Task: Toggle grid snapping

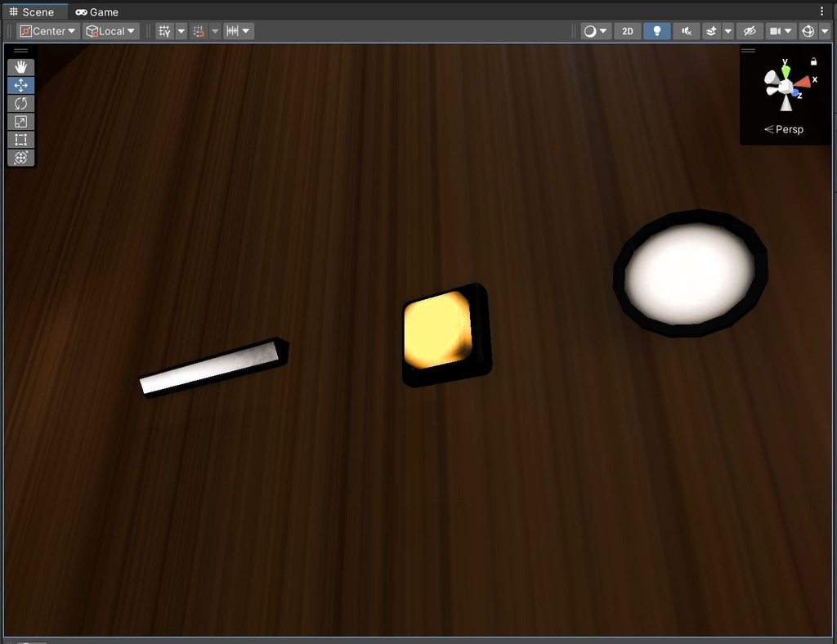Action: [199, 31]
